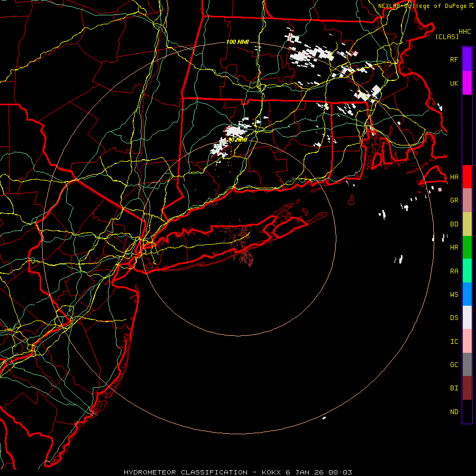Click the blue WS legend color swatch
The width and height of the screenshot is (476, 476).
tap(467, 294)
